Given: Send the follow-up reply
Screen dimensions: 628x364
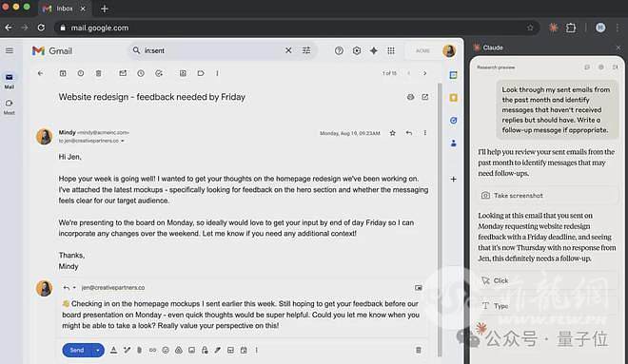Looking at the screenshot, I should click(x=77, y=350).
